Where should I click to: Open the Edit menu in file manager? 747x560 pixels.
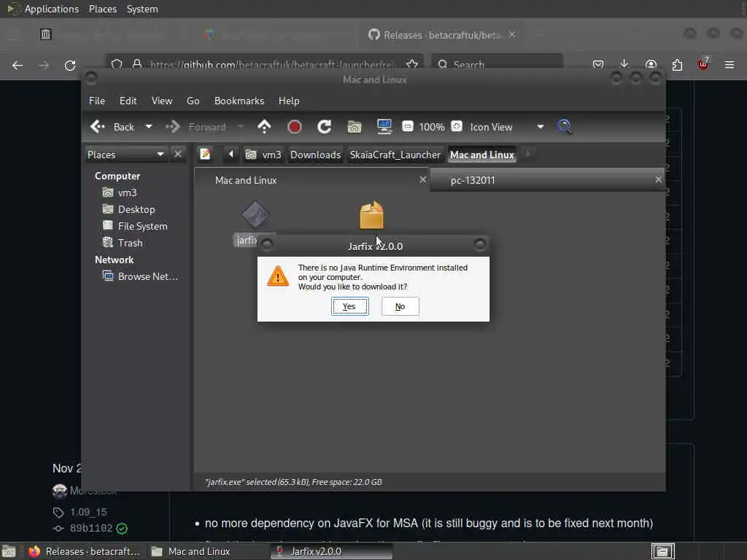[x=128, y=101]
